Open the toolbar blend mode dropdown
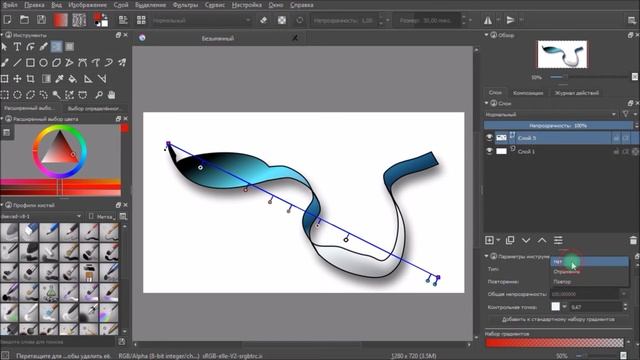 (201, 20)
